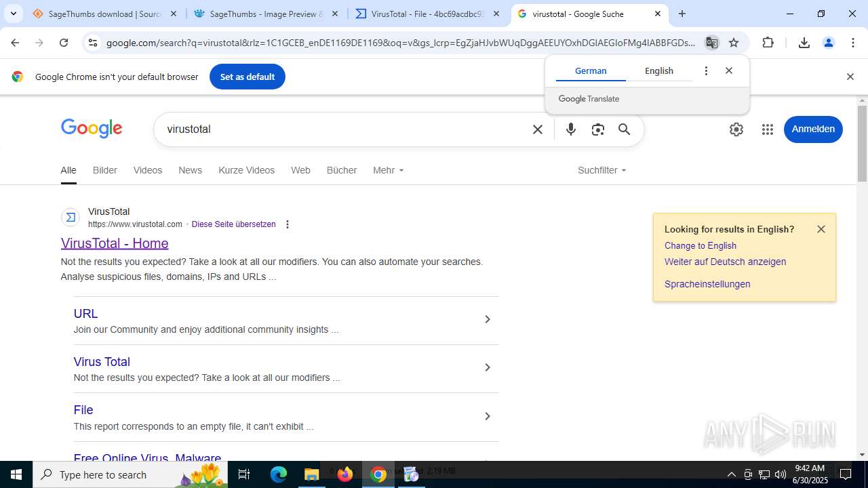Click Change to English link

pyautogui.click(x=701, y=245)
